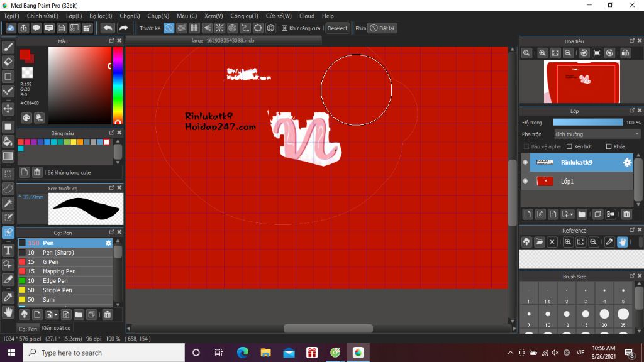Select the Hand tool in the left toolbar
644x362 pixels.
[8, 312]
